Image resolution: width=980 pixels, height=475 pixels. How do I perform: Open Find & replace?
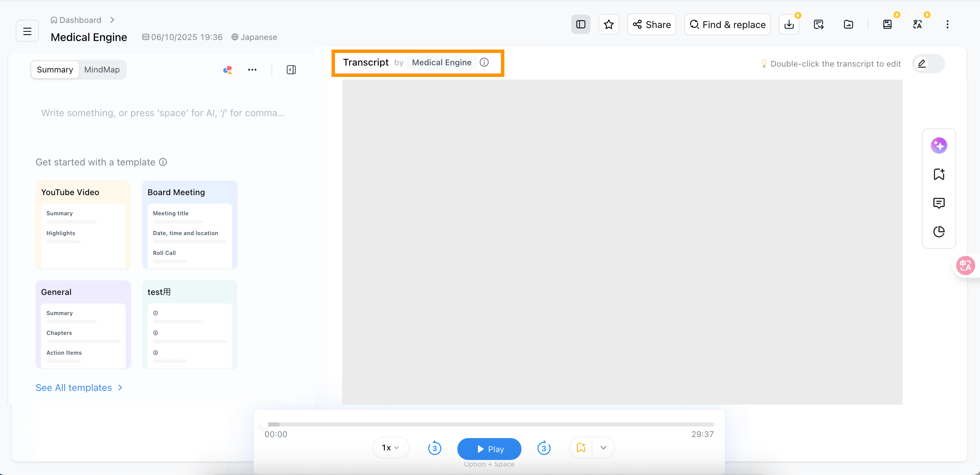point(727,24)
